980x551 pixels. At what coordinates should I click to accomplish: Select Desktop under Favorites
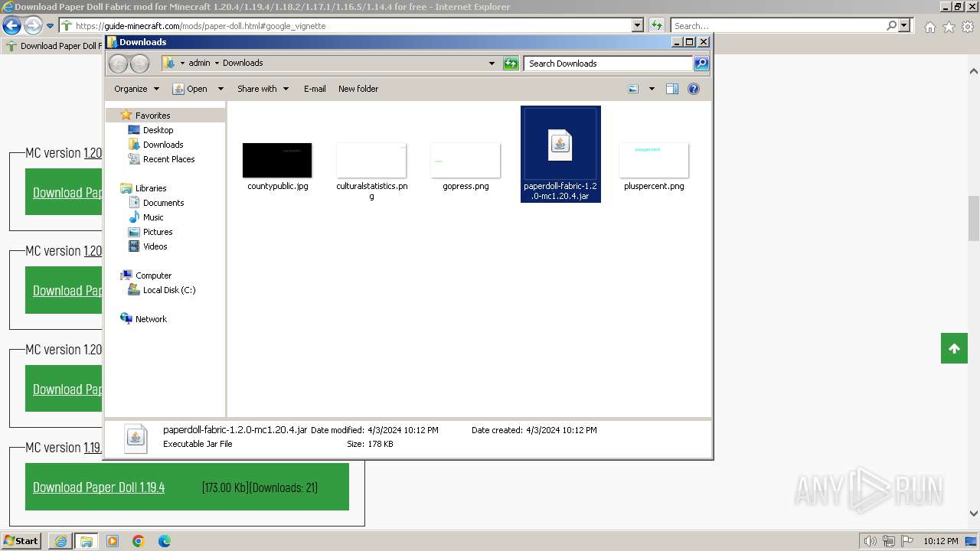click(x=158, y=130)
